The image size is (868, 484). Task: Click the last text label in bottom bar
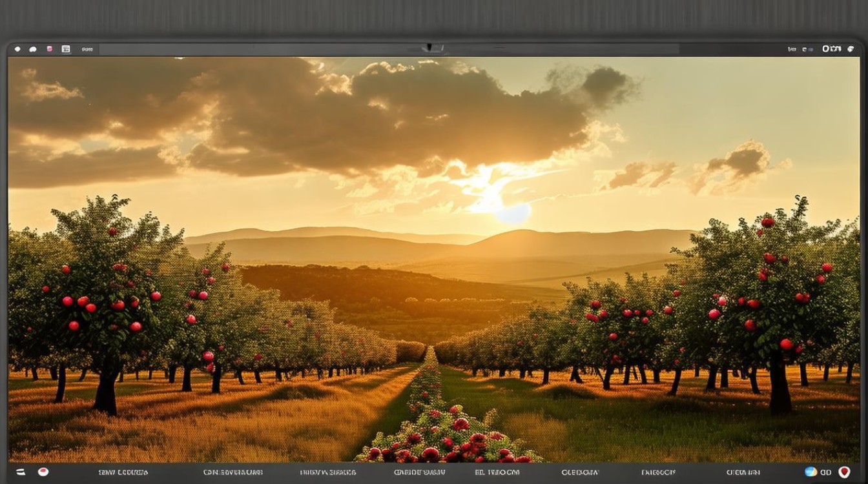pos(745,472)
